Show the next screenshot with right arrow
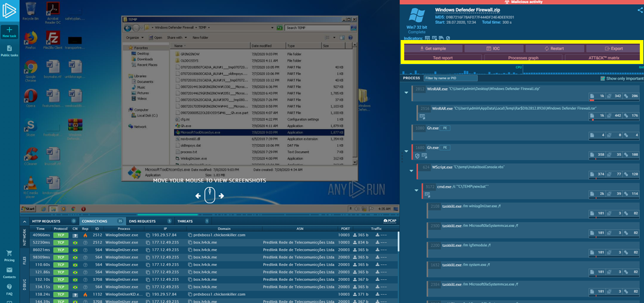 click(x=221, y=196)
